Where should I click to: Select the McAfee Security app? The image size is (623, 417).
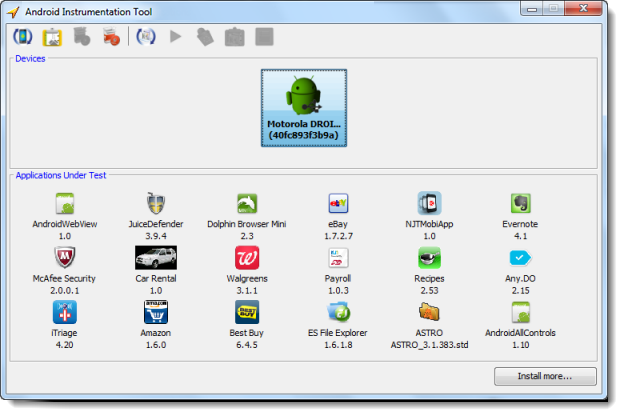click(64, 258)
